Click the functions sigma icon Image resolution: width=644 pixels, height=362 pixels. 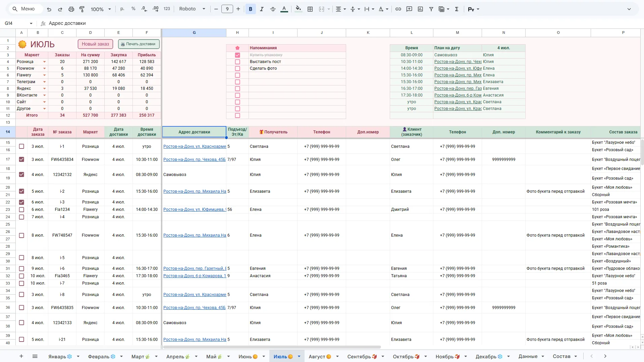click(x=457, y=9)
